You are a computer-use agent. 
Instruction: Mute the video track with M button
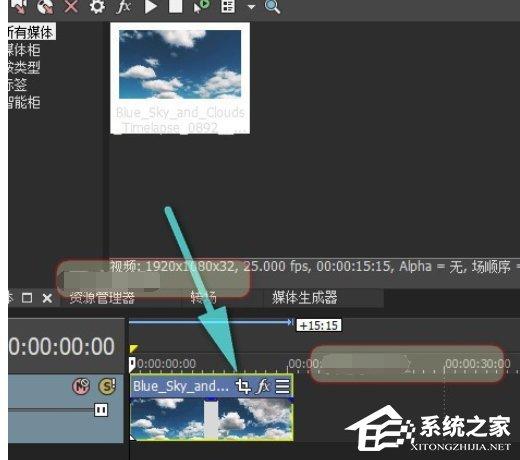pyautogui.click(x=81, y=387)
